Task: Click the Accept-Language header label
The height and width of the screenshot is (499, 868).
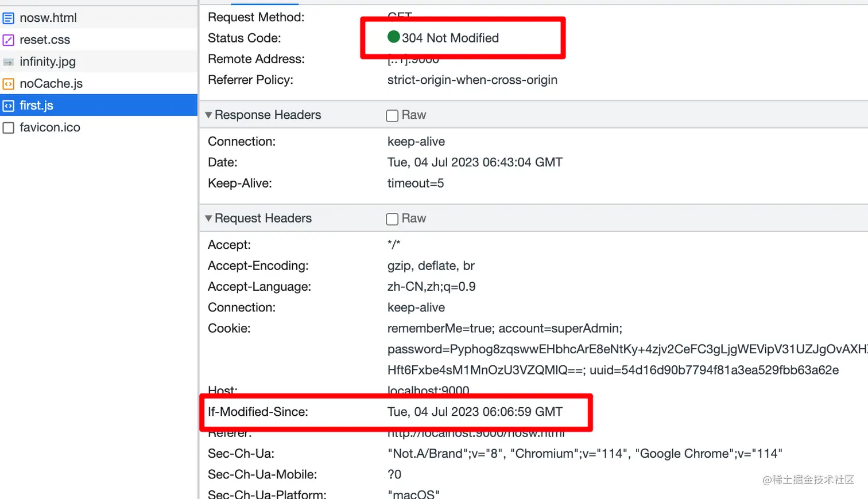Action: coord(259,287)
